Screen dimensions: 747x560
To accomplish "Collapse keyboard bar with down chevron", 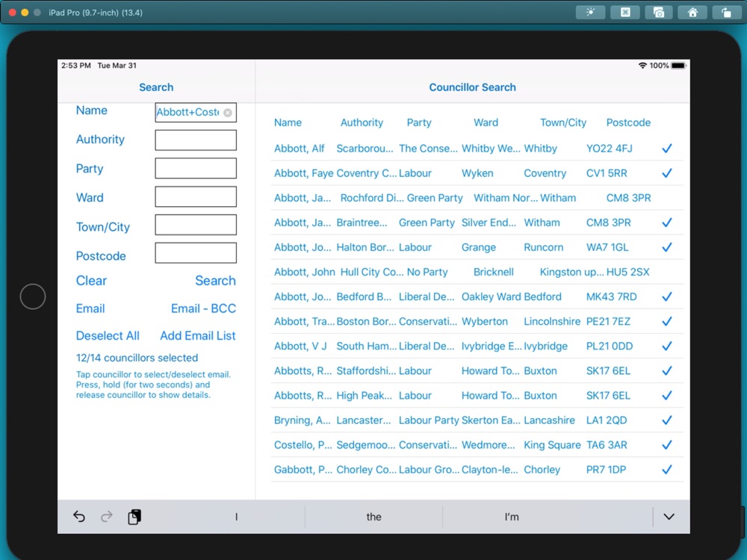I will [x=669, y=517].
